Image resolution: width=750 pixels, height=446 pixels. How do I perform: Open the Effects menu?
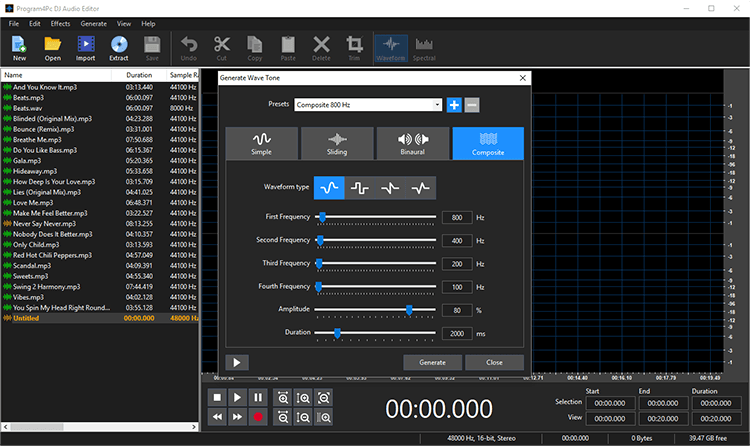click(x=60, y=22)
